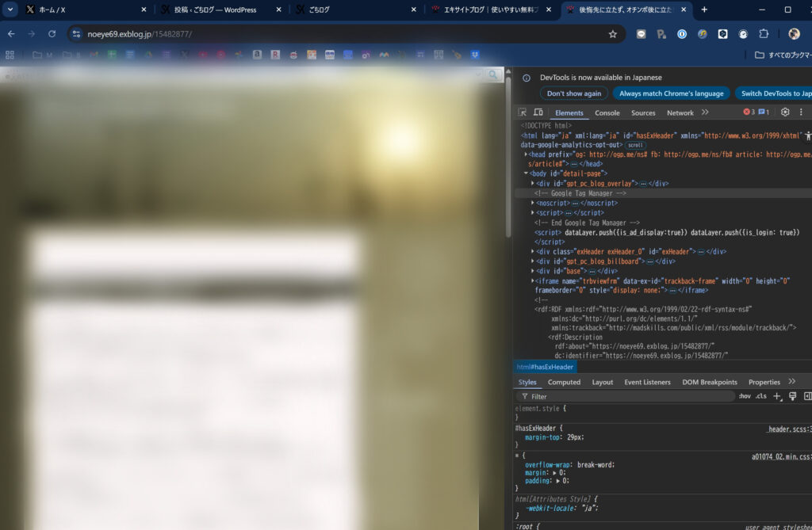Show more DevTools panels via chevron
The height and width of the screenshot is (530, 812).
705,112
